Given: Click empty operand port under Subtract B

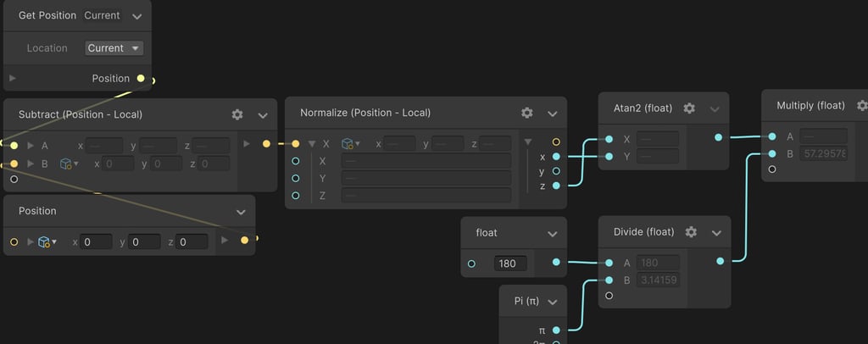Looking at the screenshot, I should tap(14, 179).
